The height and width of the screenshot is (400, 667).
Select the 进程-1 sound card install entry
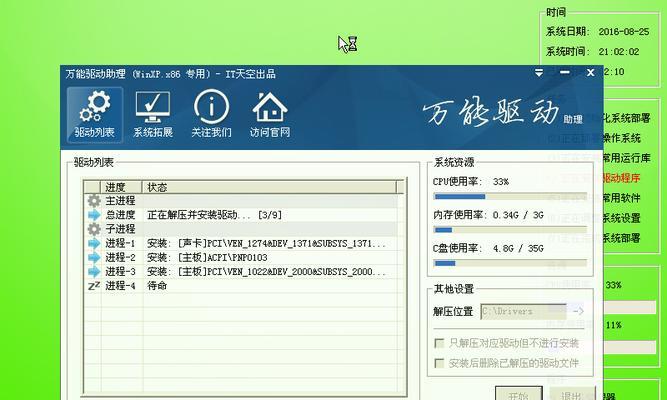[x=266, y=243]
